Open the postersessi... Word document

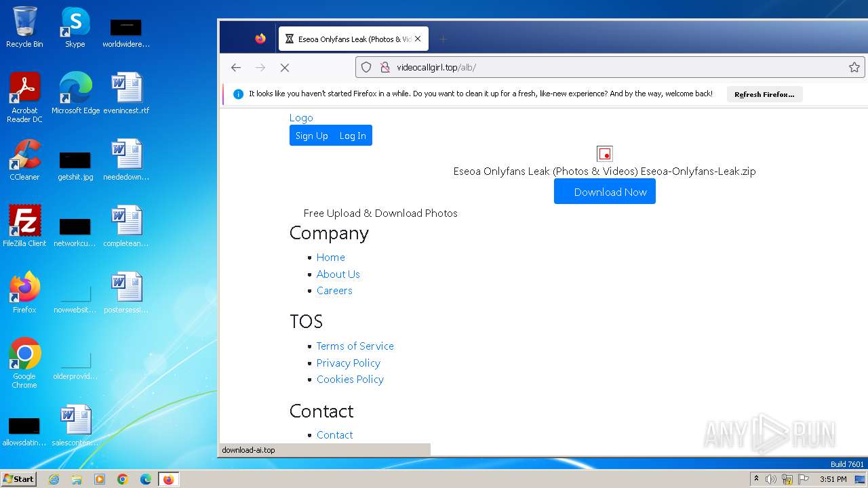pyautogui.click(x=126, y=293)
